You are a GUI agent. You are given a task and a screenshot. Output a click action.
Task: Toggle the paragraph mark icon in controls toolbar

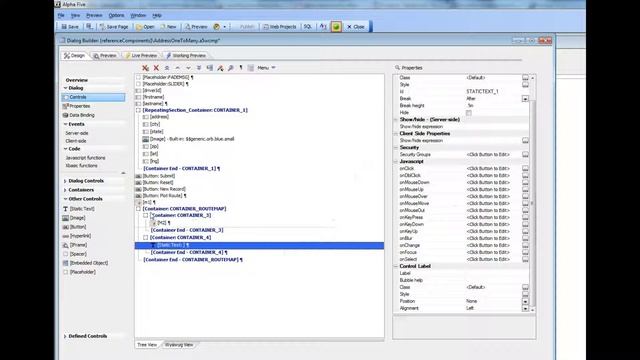click(241, 68)
